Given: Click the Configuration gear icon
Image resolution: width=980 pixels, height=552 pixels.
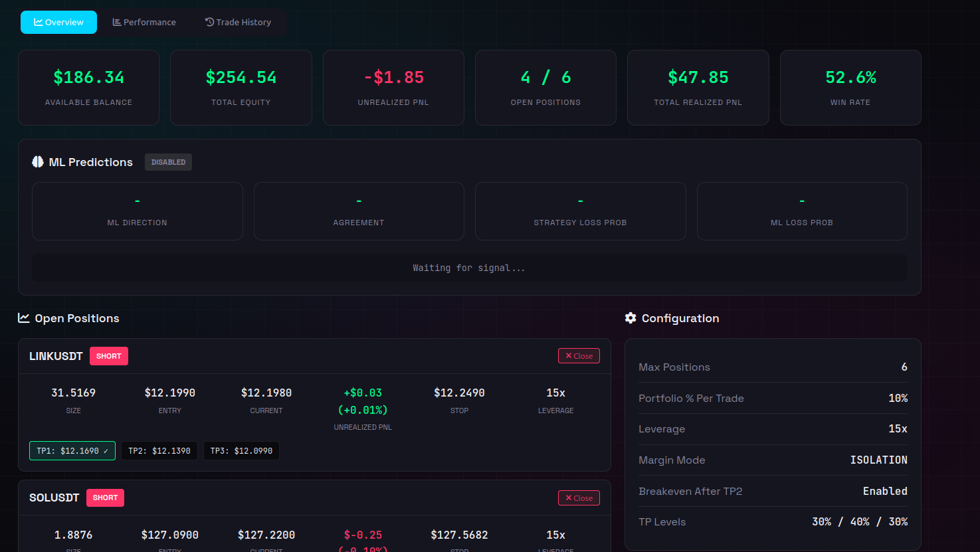Looking at the screenshot, I should (x=630, y=318).
